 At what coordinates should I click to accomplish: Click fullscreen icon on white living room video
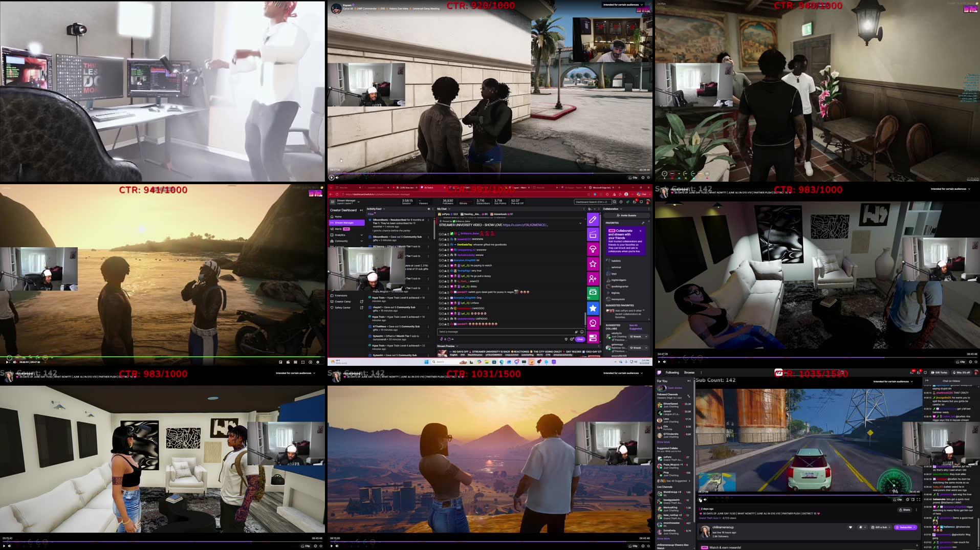[x=321, y=546]
